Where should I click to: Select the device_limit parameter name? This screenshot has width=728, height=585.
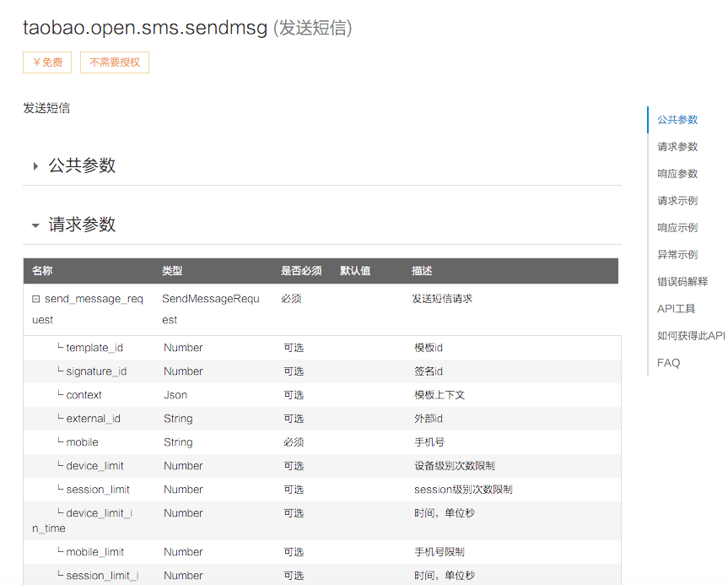click(94, 466)
